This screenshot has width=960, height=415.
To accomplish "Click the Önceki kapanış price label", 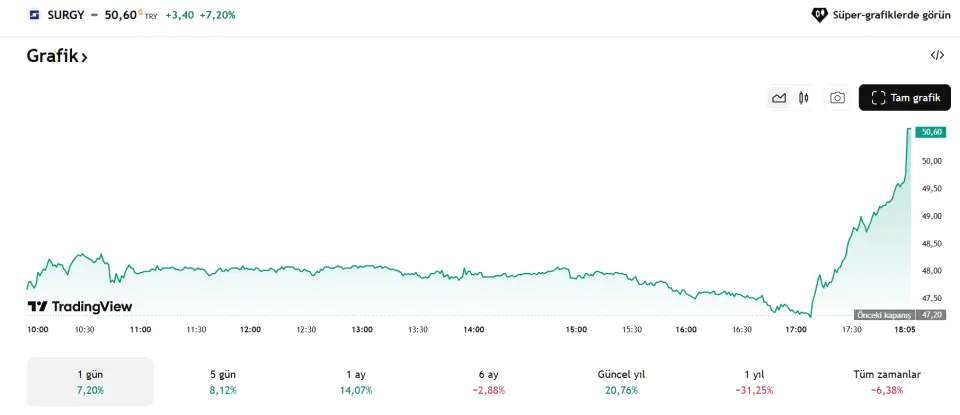I will click(885, 314).
